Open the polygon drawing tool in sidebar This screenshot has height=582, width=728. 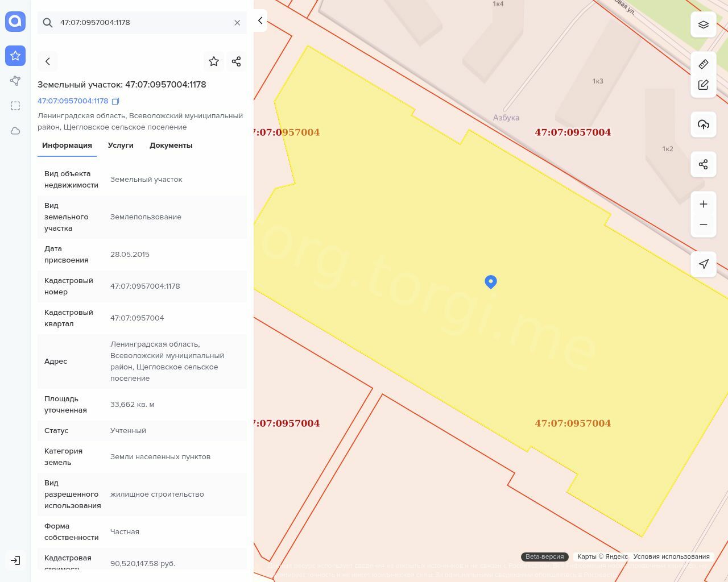(x=15, y=81)
